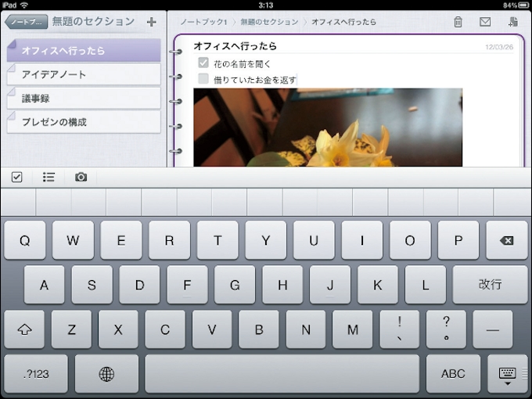This screenshot has height=399, width=532.
Task: Go back to the ノートブ... notebook list
Action: point(26,22)
